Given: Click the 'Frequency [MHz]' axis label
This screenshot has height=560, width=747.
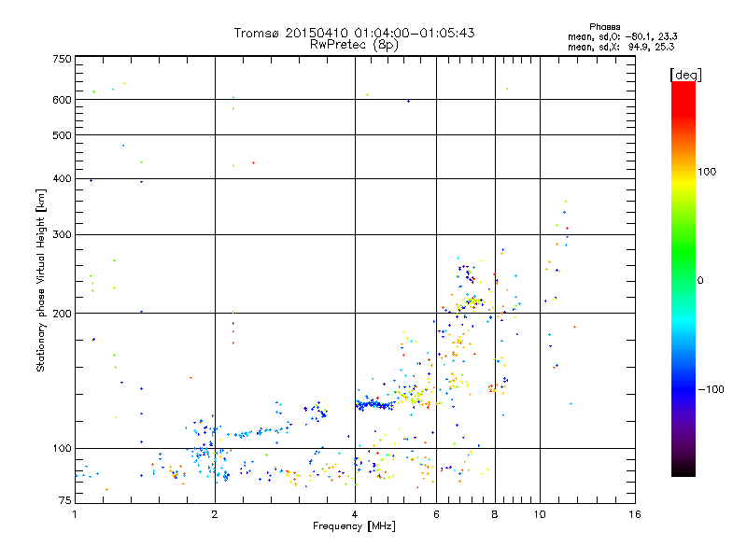Looking at the screenshot, I should [354, 526].
